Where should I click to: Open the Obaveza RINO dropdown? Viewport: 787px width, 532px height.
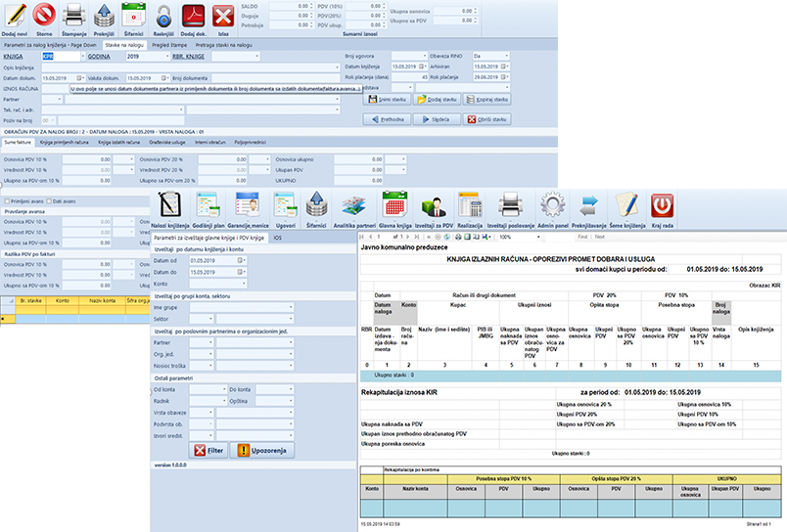505,57
